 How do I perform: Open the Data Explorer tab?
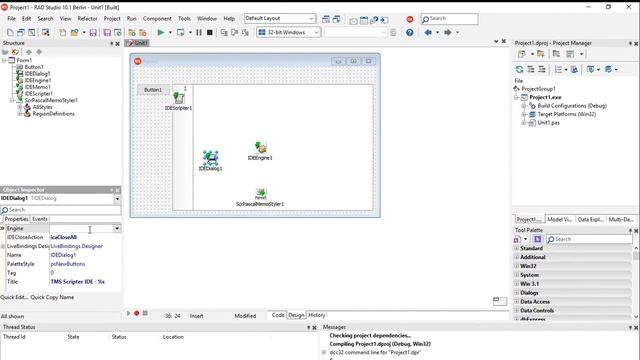[590, 220]
